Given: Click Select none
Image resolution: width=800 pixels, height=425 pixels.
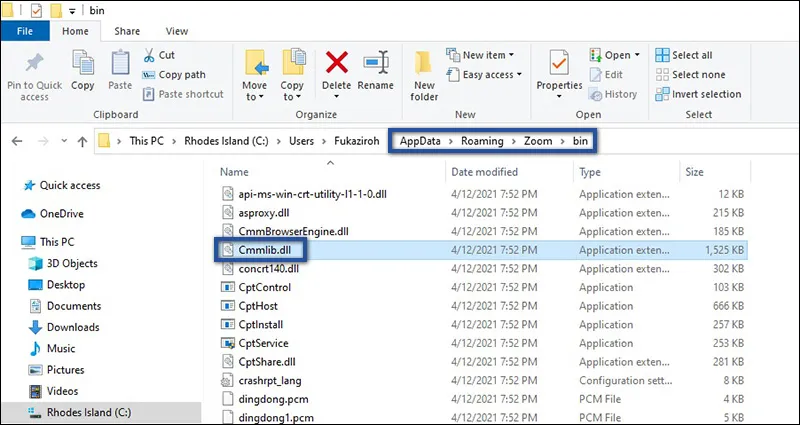Looking at the screenshot, I should click(x=690, y=74).
